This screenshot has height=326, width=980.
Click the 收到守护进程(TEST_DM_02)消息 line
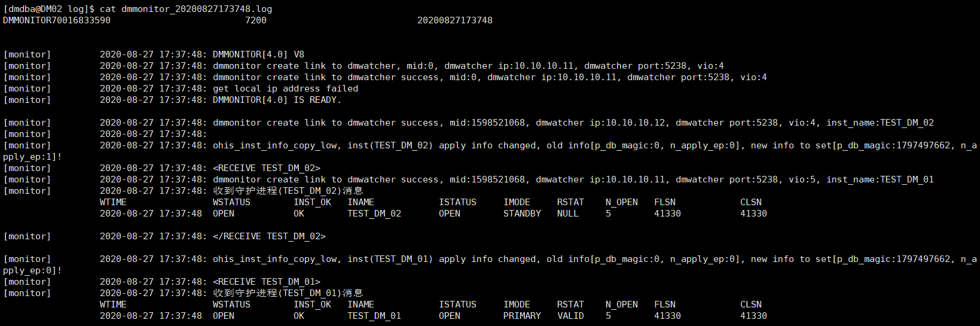(288, 191)
